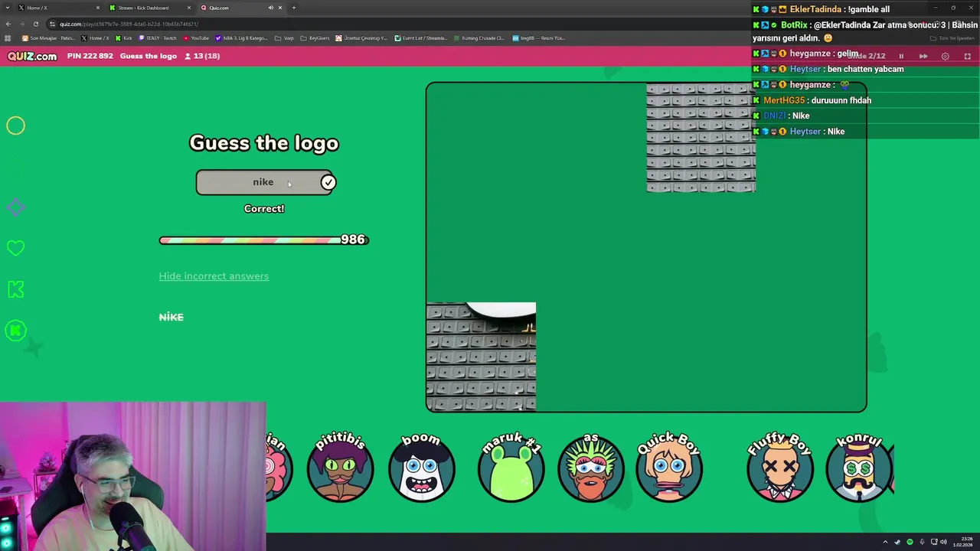
Task: Reload the Quiz.com page
Action: tap(35, 24)
